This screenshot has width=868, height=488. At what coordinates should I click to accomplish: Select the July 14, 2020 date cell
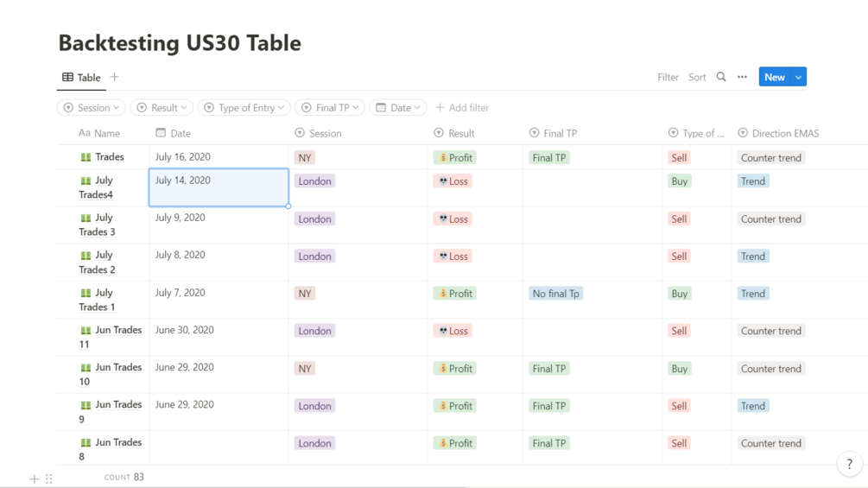(219, 187)
